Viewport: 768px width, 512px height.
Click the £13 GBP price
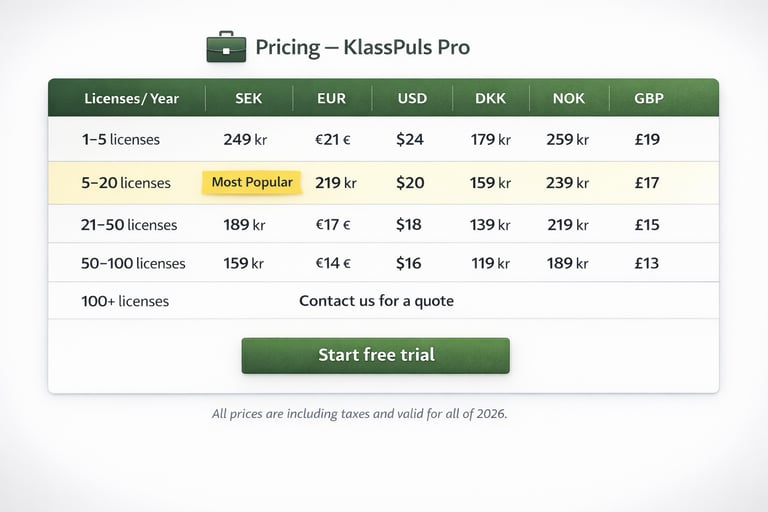(x=647, y=264)
